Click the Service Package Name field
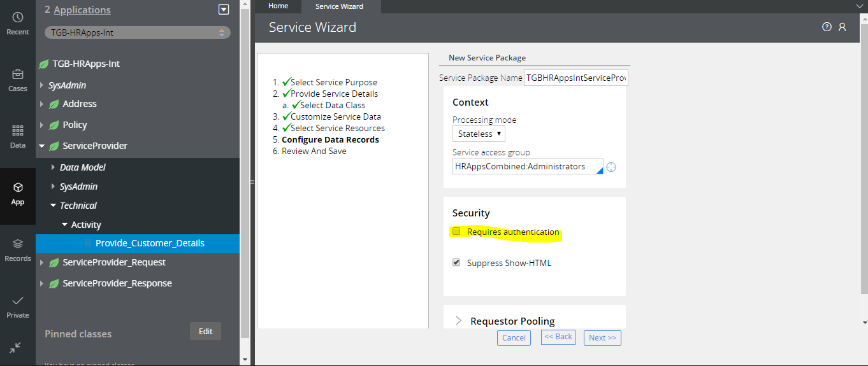Screen dimensions: 868x366 tap(576, 78)
